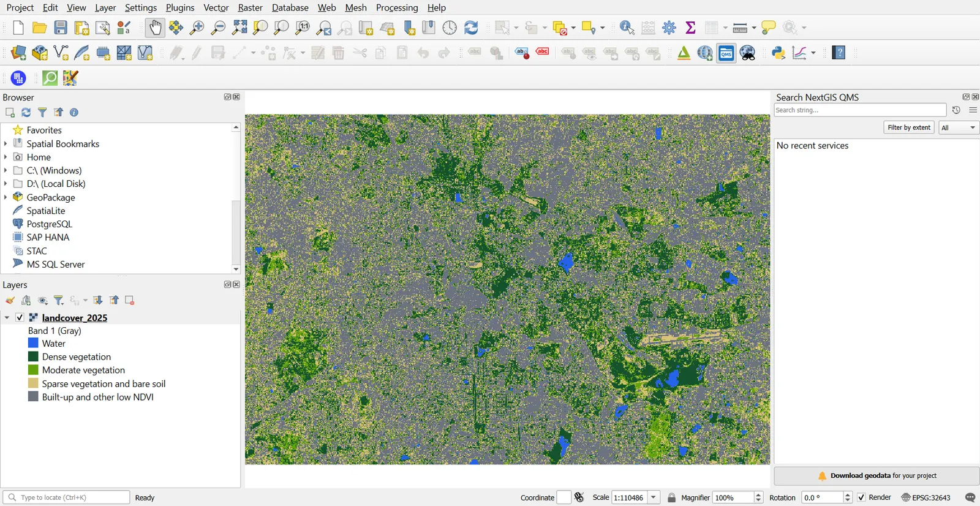
Task: Refresh the Browser panel
Action: [x=26, y=113]
